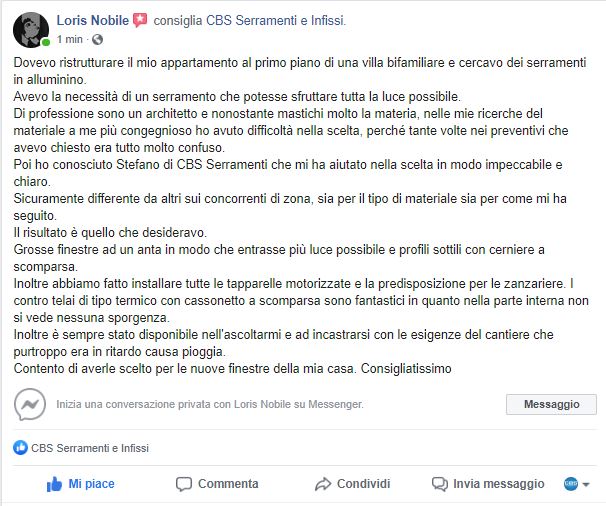The height and width of the screenshot is (506, 606).
Task: Click the Mi piace thumbs-up icon
Action: pos(54,484)
